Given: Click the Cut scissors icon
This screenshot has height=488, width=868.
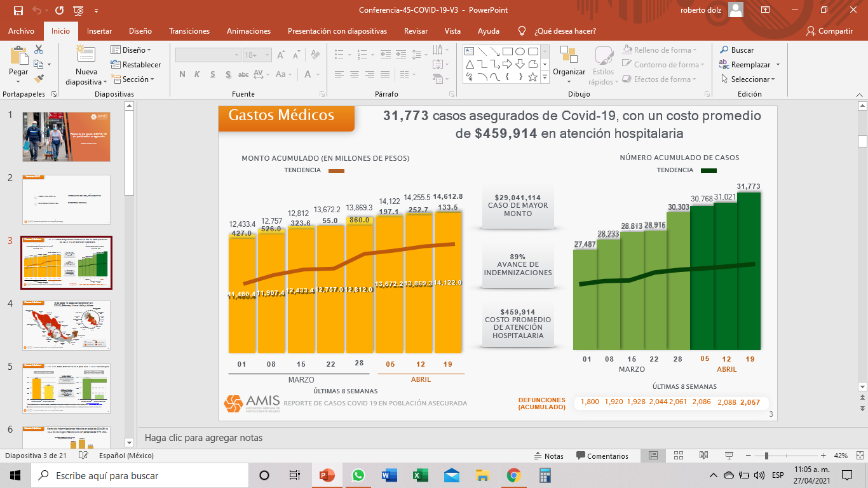Looking at the screenshot, I should pos(39,50).
